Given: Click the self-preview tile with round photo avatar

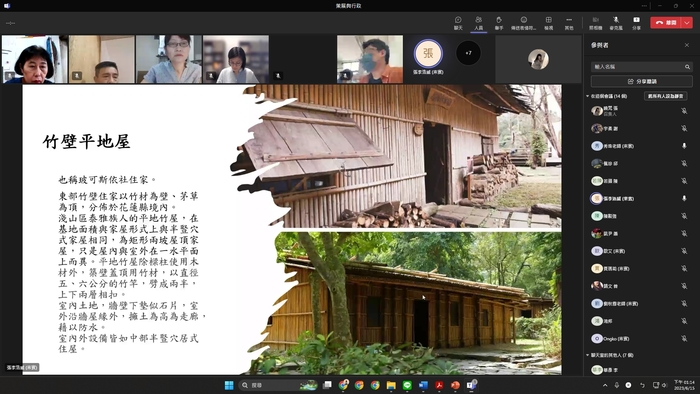Looking at the screenshot, I should 538,59.
